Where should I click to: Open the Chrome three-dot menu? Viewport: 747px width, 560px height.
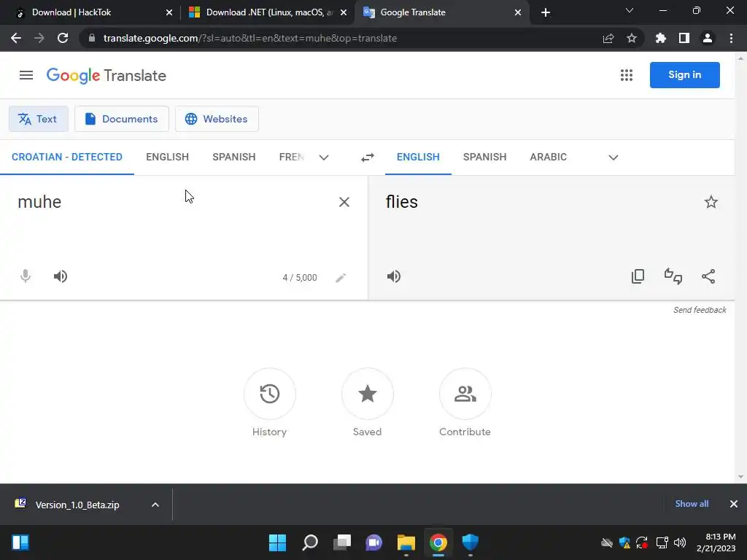(731, 38)
